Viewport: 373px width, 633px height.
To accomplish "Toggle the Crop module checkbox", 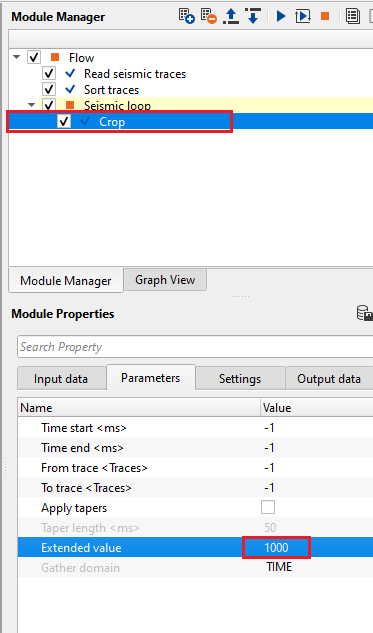I will pyautogui.click(x=64, y=122).
